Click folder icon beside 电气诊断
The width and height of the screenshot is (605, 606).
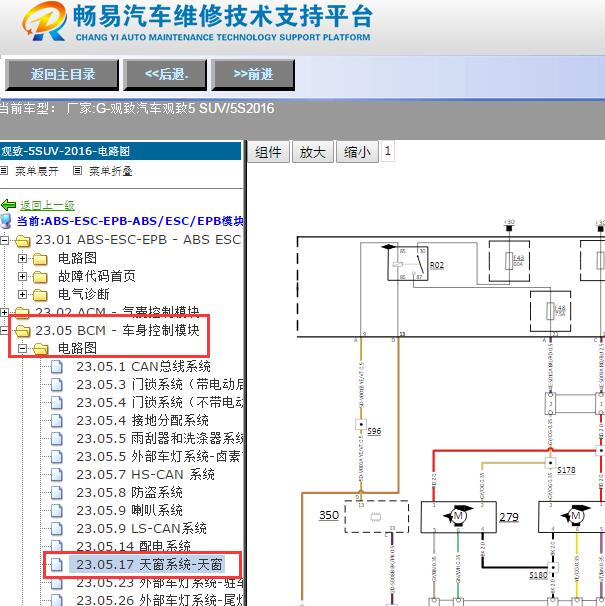click(x=40, y=295)
